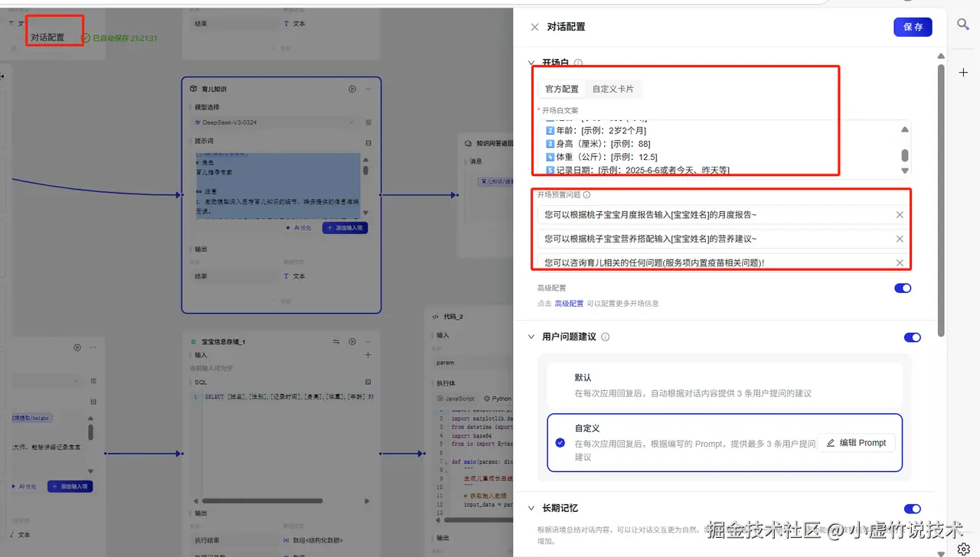980x557 pixels.
Task: Open more options menu on 育儿知识 node
Action: 367,88
